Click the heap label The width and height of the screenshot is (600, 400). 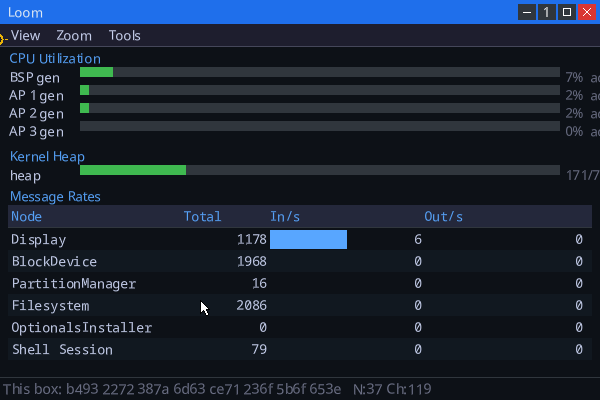tap(25, 176)
